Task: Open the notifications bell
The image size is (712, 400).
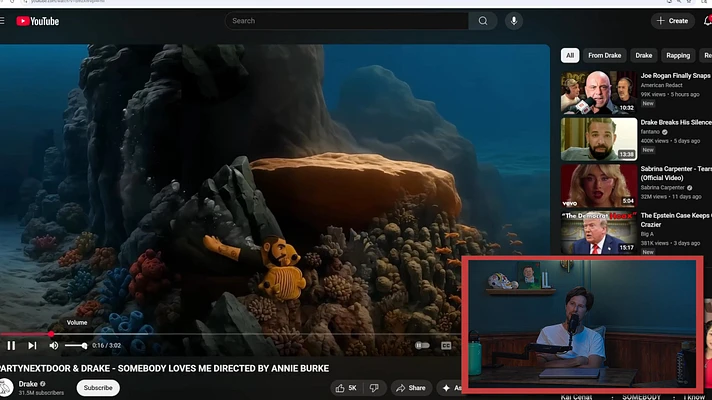Action: 707,21
